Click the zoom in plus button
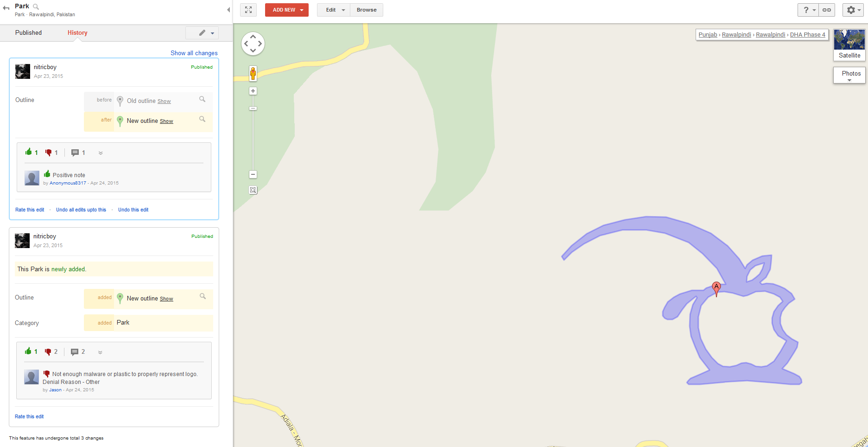The image size is (868, 447). click(253, 91)
